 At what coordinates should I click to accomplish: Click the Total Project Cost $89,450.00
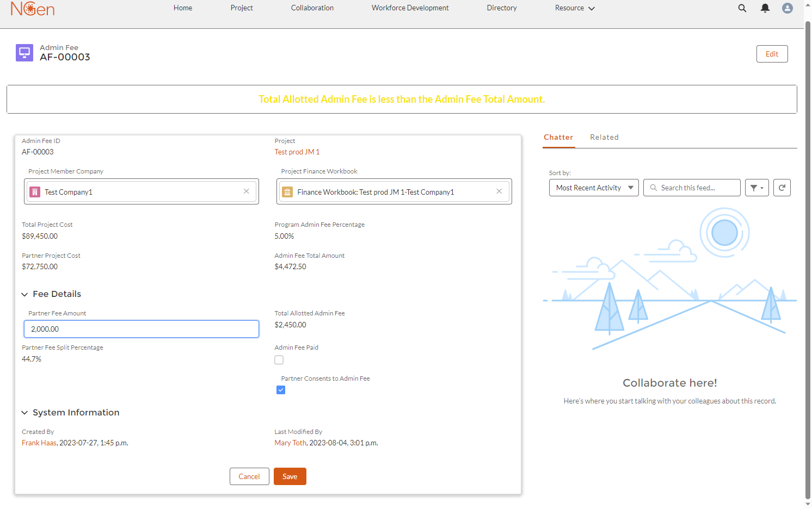(40, 237)
